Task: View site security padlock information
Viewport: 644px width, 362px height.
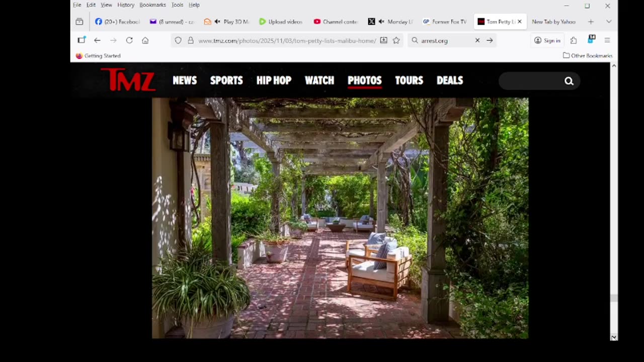Action: click(x=191, y=40)
